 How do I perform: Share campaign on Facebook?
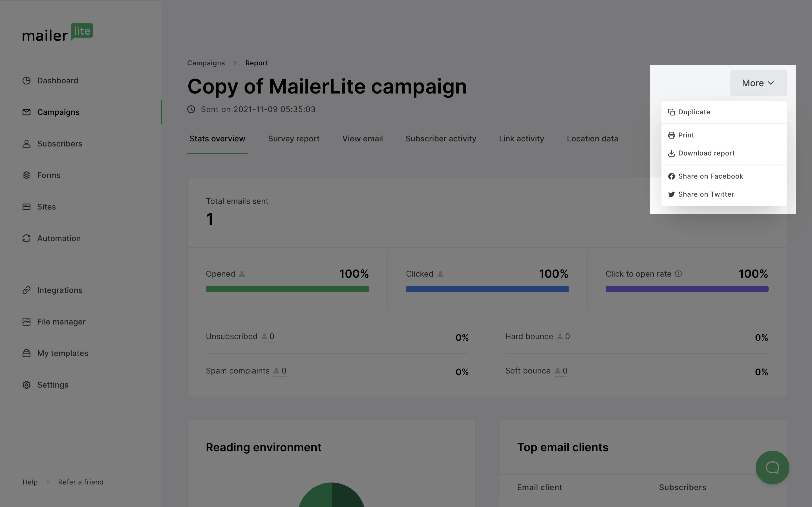(710, 176)
